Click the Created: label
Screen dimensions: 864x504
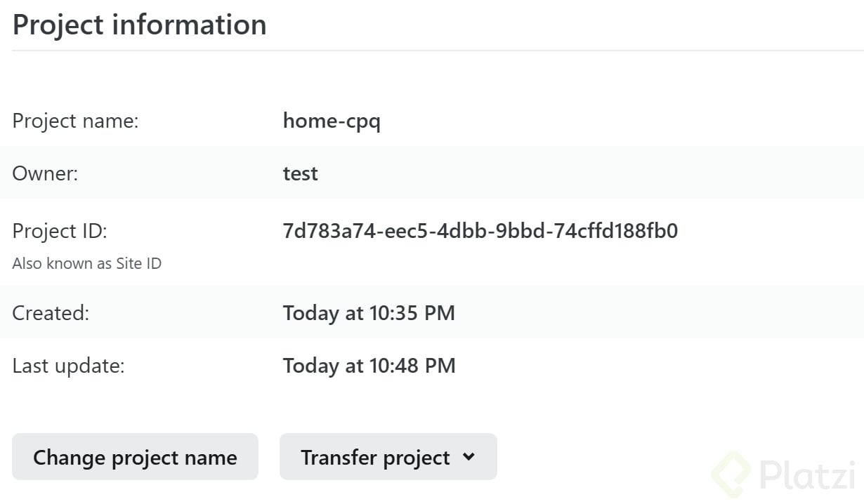click(51, 313)
